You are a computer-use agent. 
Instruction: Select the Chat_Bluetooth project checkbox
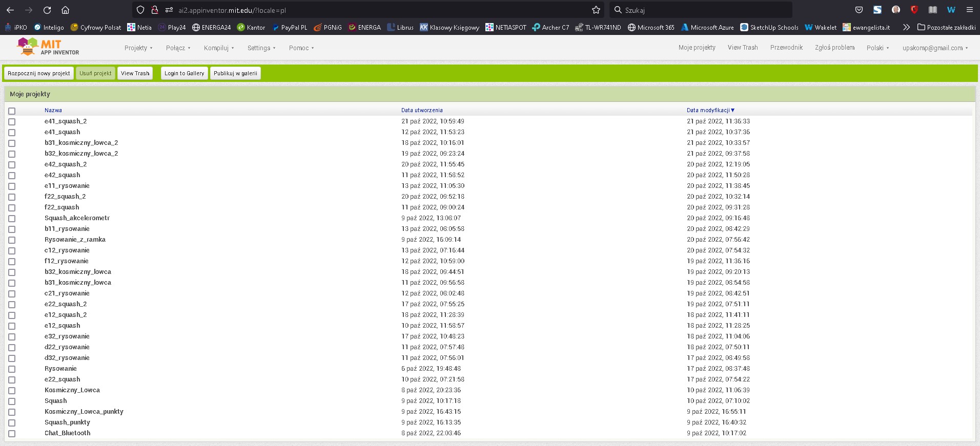point(12,434)
